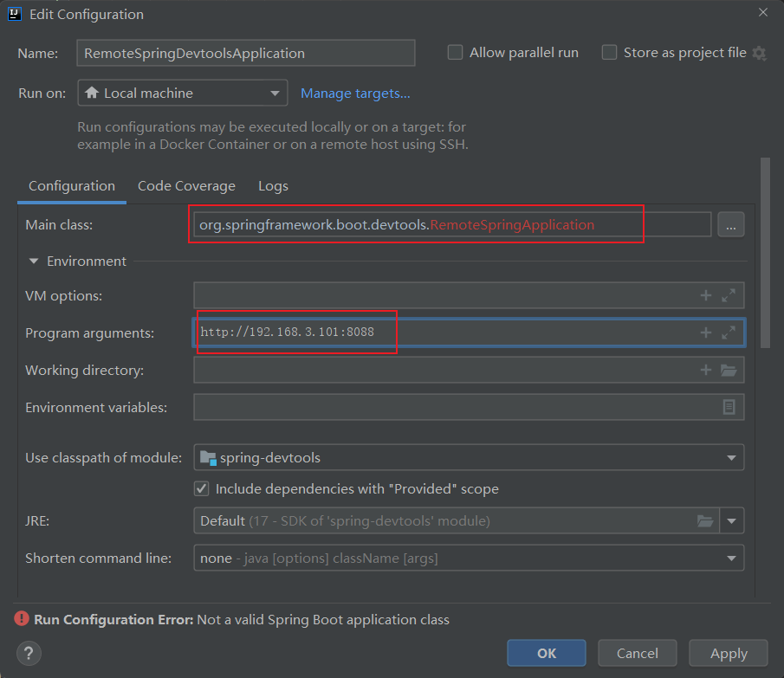Click the Apply button
Image resolution: width=784 pixels, height=678 pixels.
729,654
